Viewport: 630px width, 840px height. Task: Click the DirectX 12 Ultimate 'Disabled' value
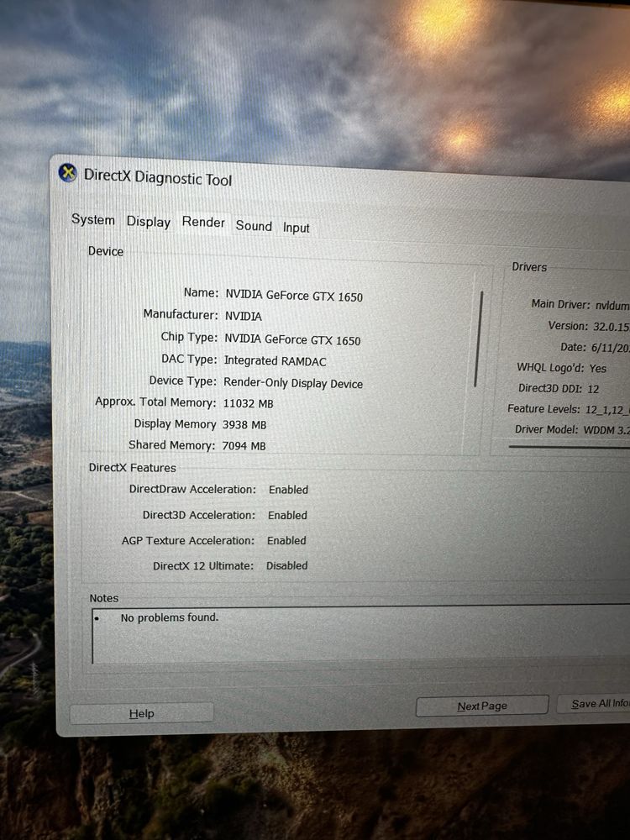[287, 565]
